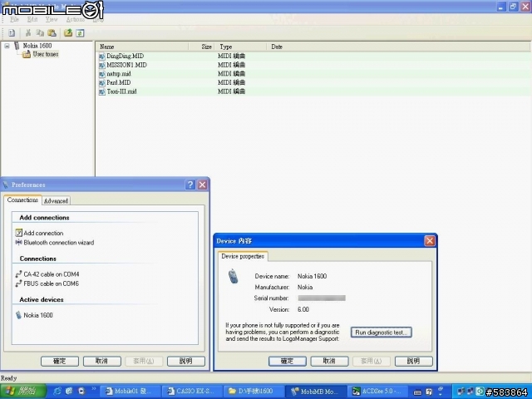Click the Windows Start button
This screenshot has width=532, height=399.
pyautogui.click(x=21, y=391)
